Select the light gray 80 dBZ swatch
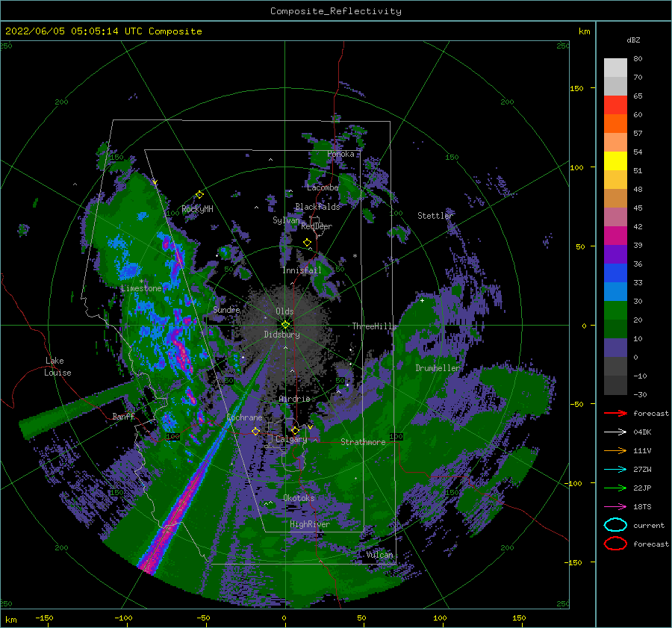 click(x=615, y=67)
